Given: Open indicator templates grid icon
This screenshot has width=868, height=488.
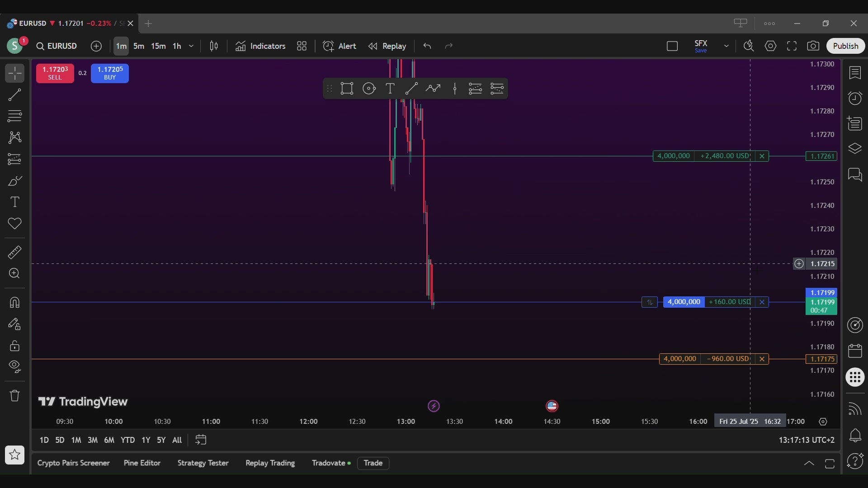Looking at the screenshot, I should tap(302, 46).
